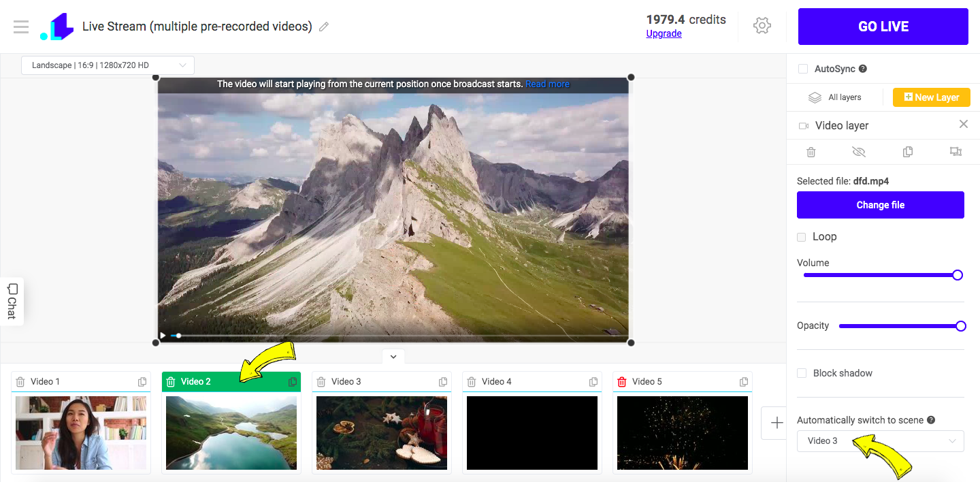This screenshot has height=482, width=980.
Task: Select the Video 5 scene tab
Action: point(683,382)
